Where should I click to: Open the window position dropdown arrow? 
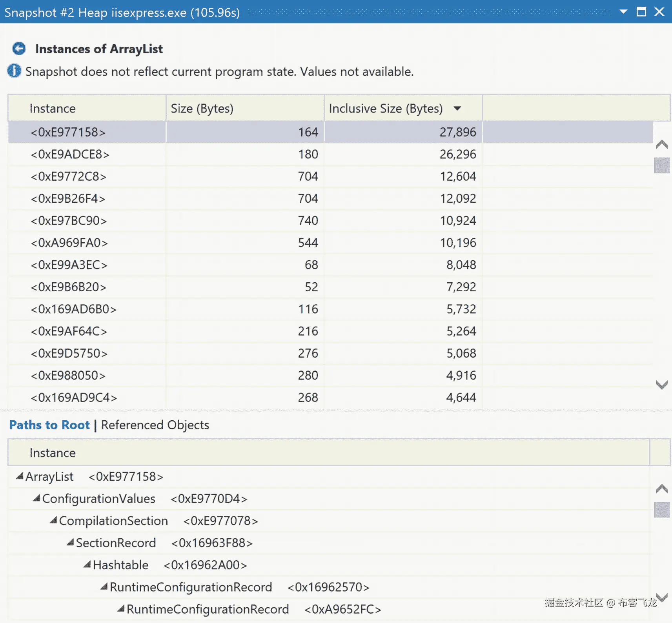click(x=623, y=12)
